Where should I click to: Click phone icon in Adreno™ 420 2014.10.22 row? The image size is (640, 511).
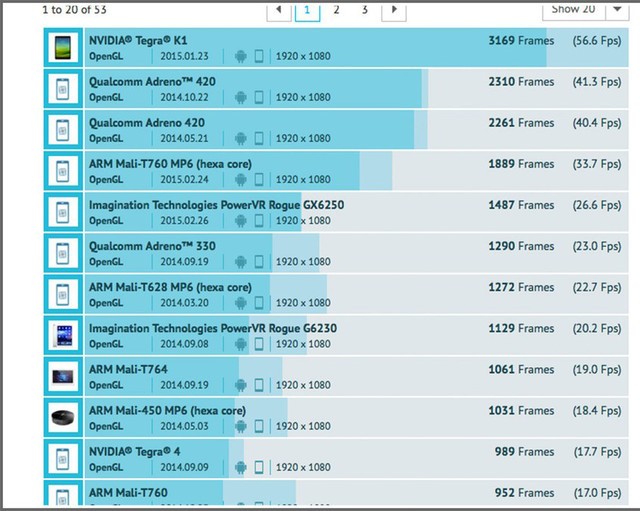pyautogui.click(x=259, y=98)
